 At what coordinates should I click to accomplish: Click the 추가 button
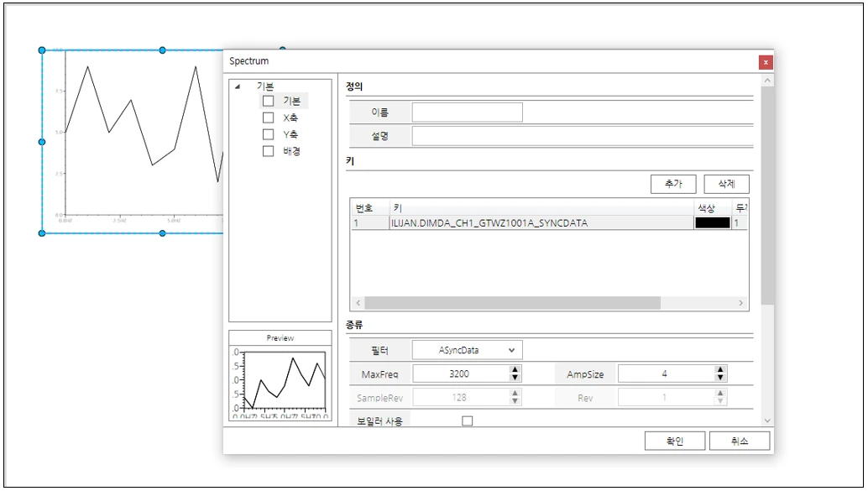[673, 184]
